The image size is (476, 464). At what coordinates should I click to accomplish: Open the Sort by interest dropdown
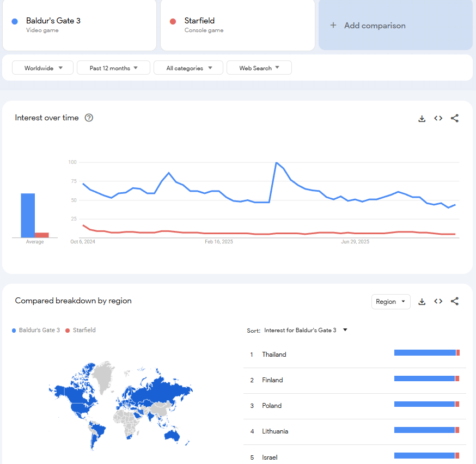click(306, 330)
